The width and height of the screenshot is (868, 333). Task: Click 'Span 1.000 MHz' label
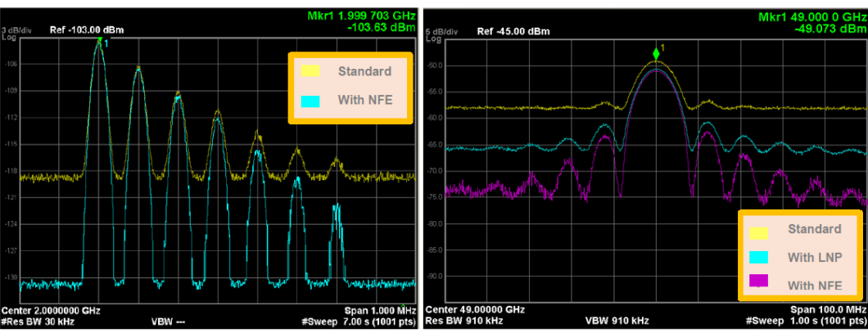380,312
